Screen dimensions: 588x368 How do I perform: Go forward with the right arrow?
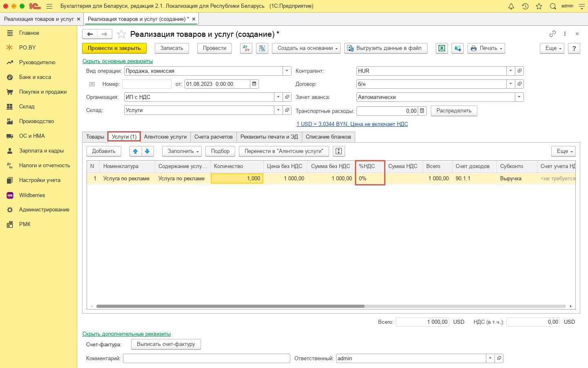point(105,34)
